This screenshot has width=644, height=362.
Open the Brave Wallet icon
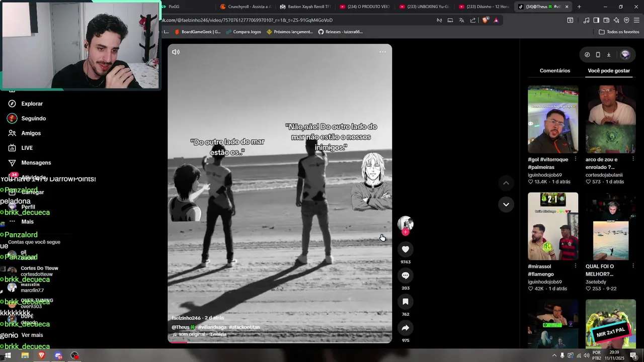point(606,20)
